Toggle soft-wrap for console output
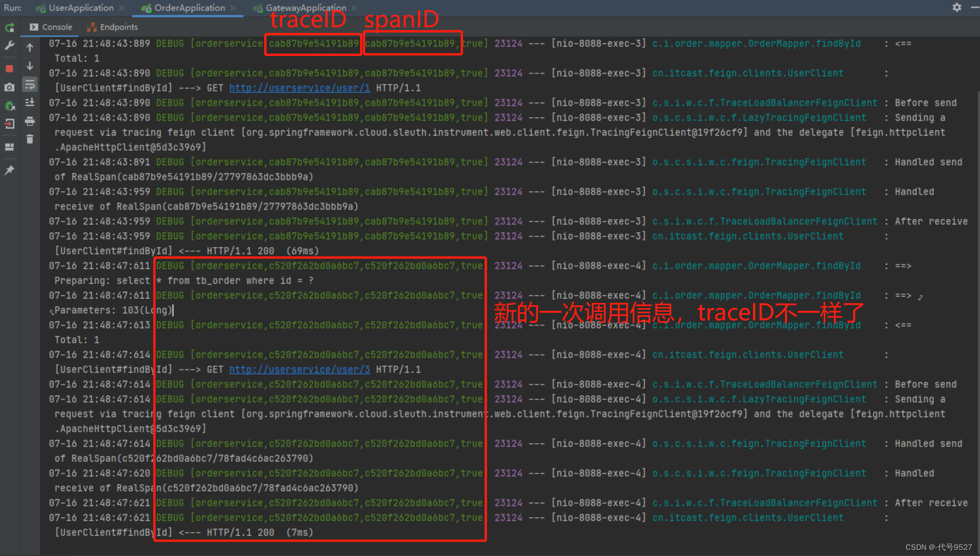 30,85
